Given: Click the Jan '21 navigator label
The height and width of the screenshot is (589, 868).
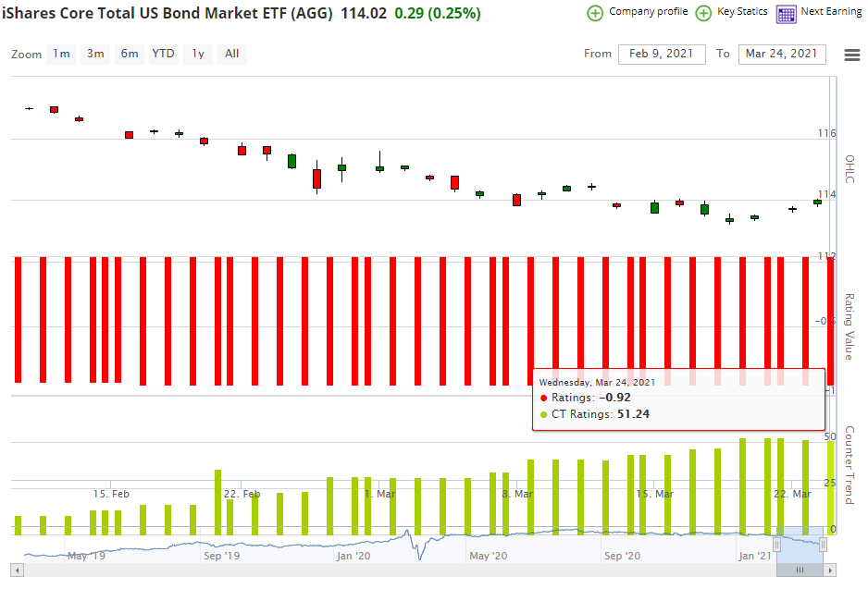Looking at the screenshot, I should [x=755, y=556].
